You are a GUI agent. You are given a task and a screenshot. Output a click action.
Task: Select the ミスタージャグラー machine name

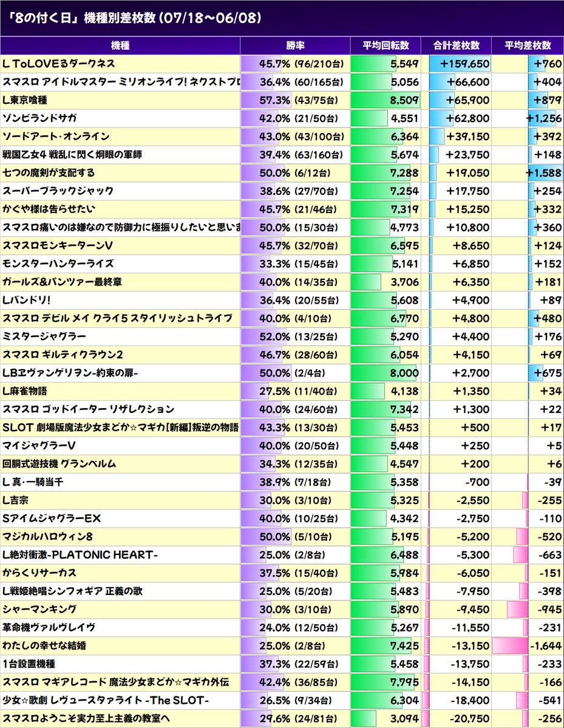[x=44, y=336]
